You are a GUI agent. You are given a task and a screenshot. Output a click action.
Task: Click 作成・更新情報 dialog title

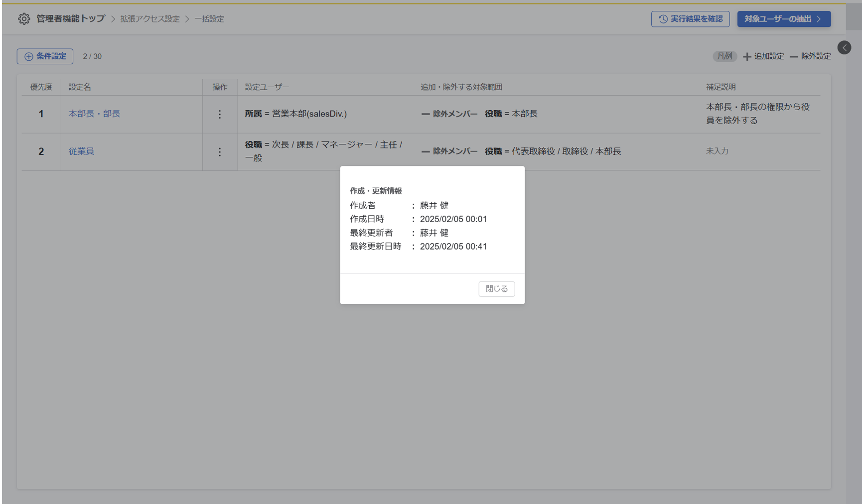(376, 191)
